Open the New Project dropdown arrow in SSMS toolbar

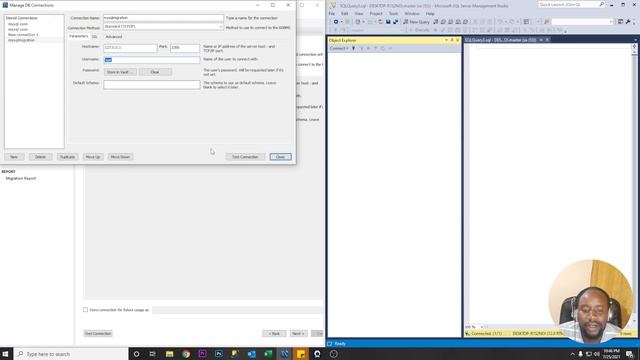363,22
